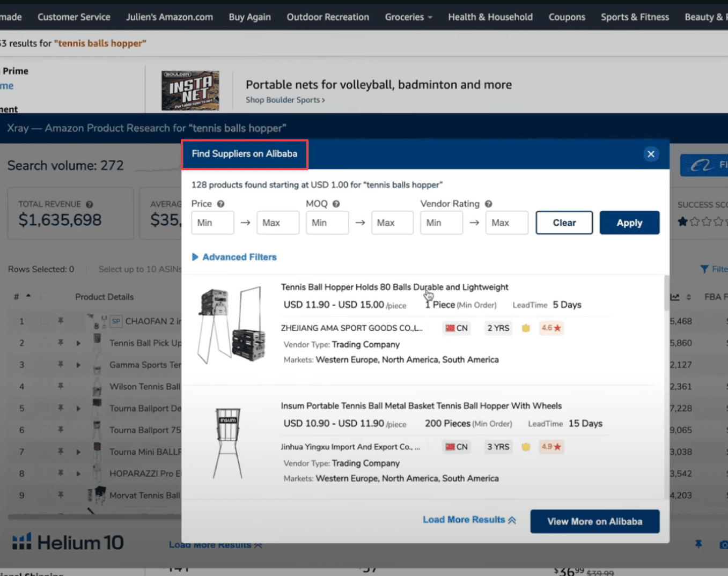Click ZHEJIANG AMA SPORT GOODS supplier name
728x576 pixels.
[x=352, y=328]
